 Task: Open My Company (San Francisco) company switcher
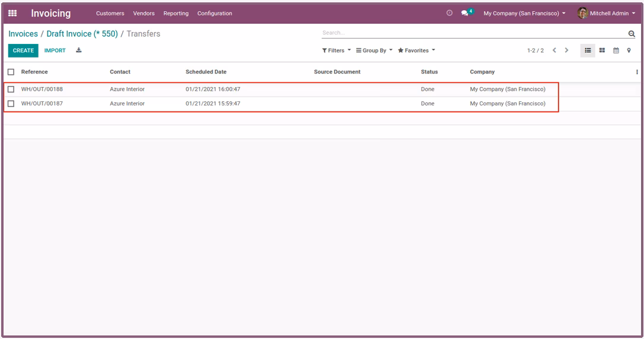[x=524, y=13]
